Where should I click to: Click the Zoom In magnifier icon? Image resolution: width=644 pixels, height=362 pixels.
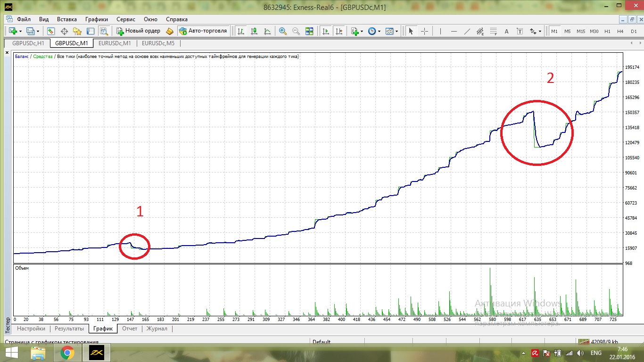(283, 31)
